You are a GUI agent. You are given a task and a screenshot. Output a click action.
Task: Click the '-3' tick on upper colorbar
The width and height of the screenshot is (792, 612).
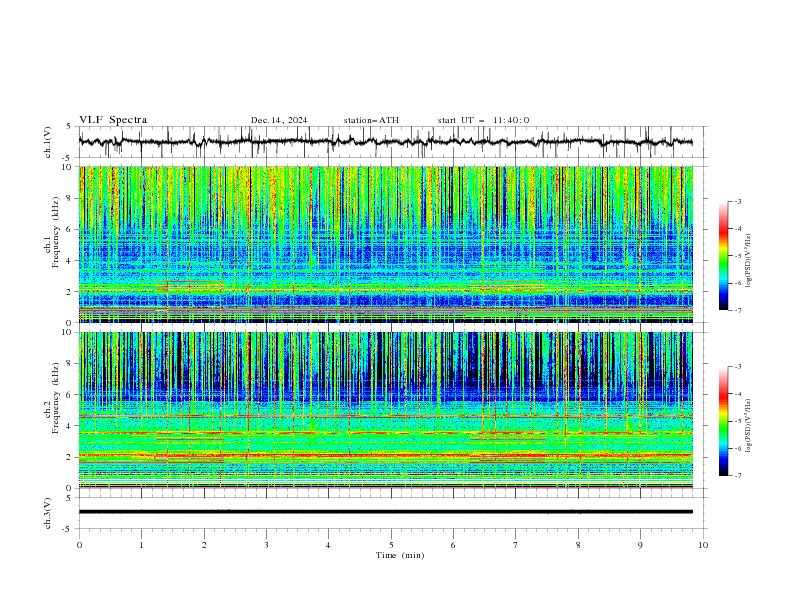tap(737, 201)
